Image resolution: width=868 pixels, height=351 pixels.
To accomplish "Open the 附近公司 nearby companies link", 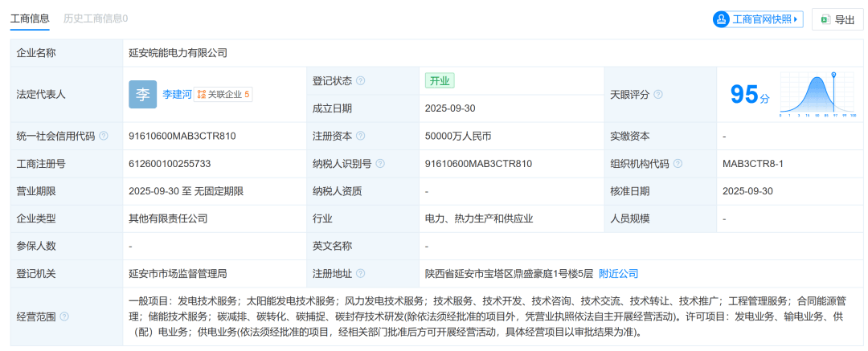I will 618,274.
